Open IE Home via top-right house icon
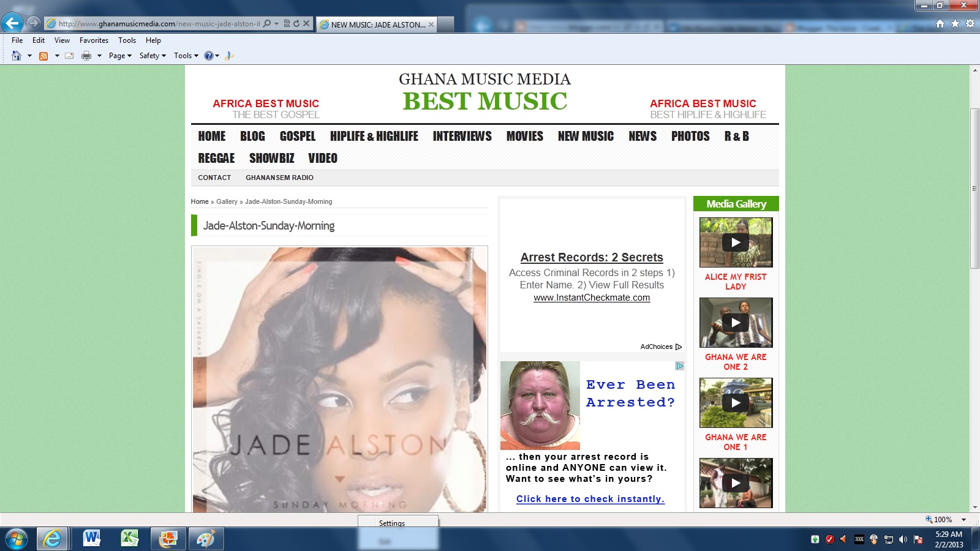Viewport: 980px width, 551px height. coord(940,24)
